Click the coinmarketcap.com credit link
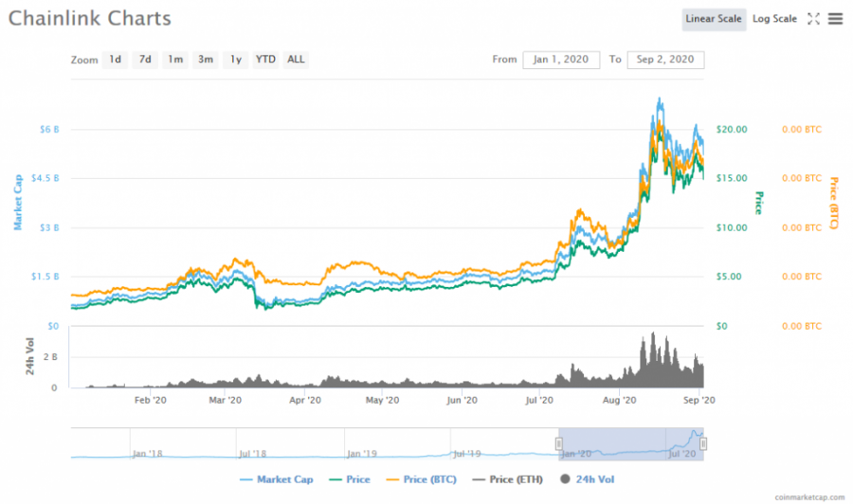 pyautogui.click(x=809, y=497)
